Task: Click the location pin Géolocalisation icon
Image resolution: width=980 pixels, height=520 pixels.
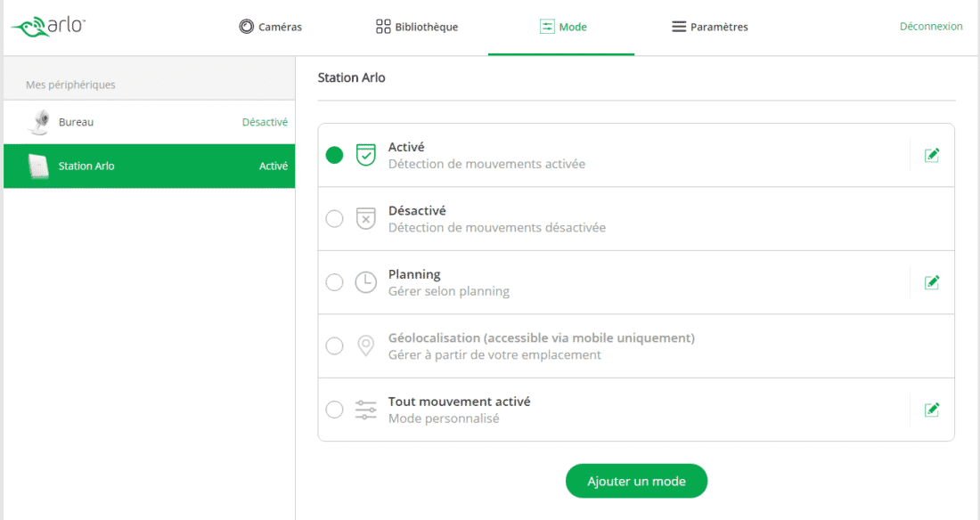Action: pyautogui.click(x=365, y=345)
